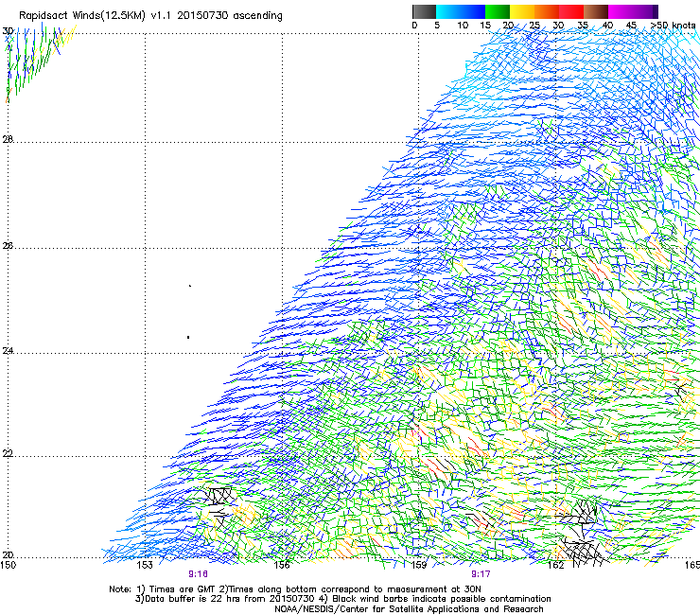Click the "5" label under color scale

tap(437, 26)
